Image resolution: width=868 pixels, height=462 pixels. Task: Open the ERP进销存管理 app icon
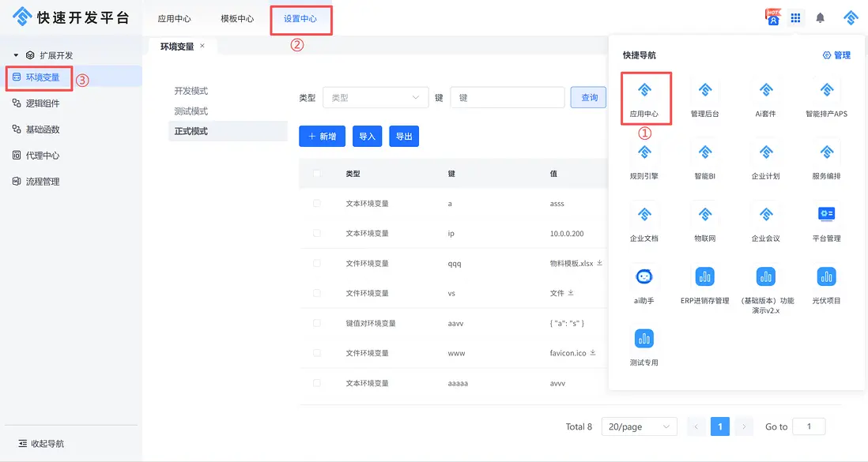tap(704, 276)
